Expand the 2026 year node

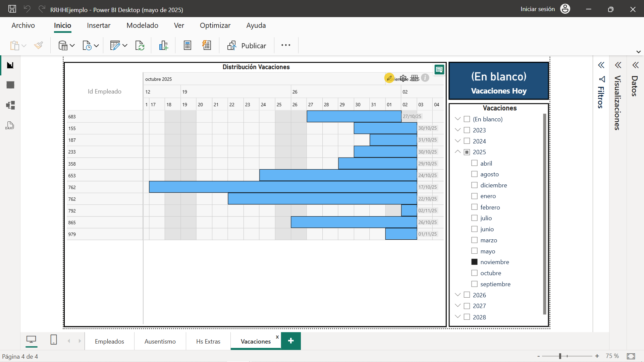coord(458,295)
